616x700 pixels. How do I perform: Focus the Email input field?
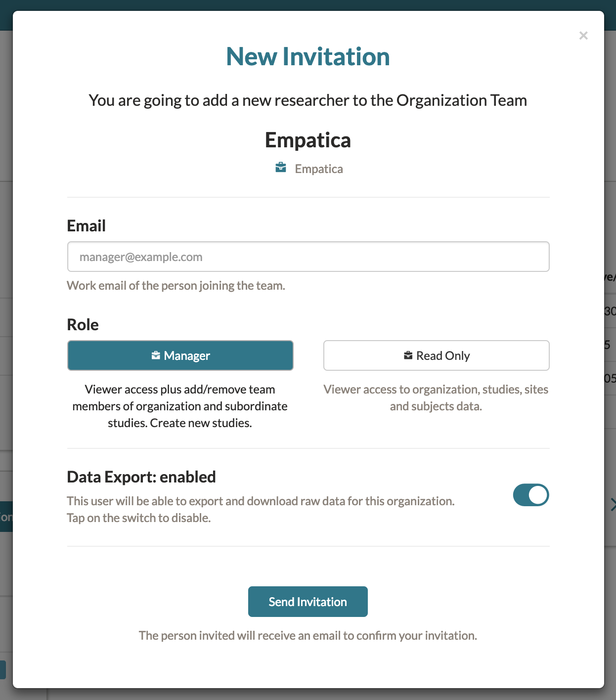(x=308, y=257)
